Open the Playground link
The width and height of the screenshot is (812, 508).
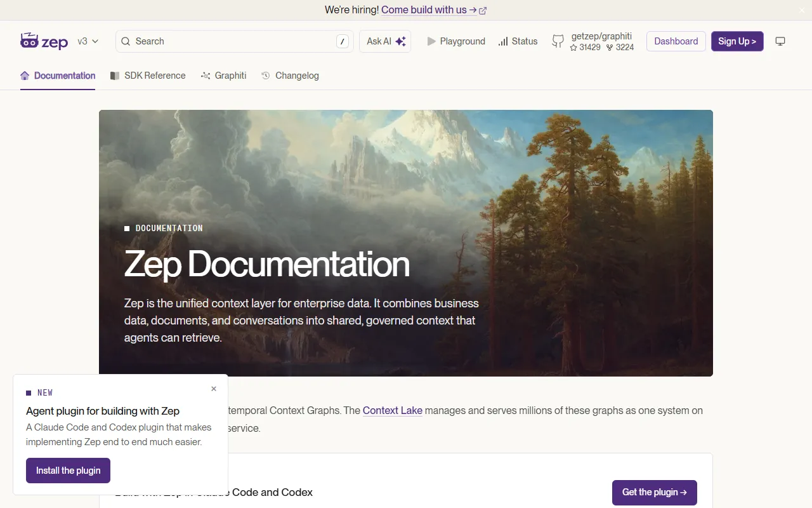456,41
